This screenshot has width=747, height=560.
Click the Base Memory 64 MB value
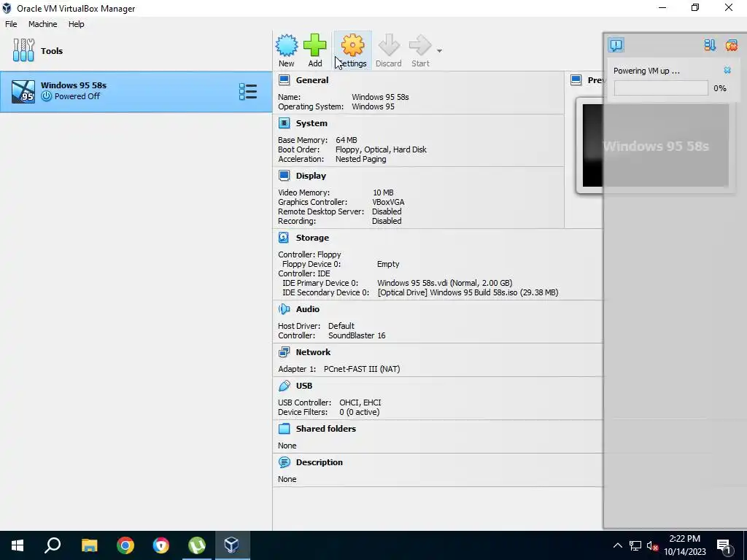click(347, 140)
